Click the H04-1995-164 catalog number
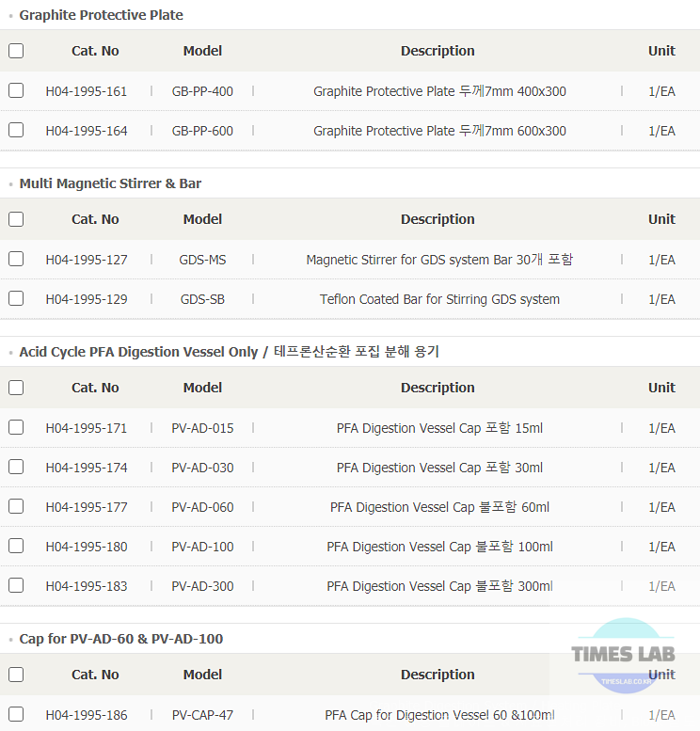 [x=87, y=131]
